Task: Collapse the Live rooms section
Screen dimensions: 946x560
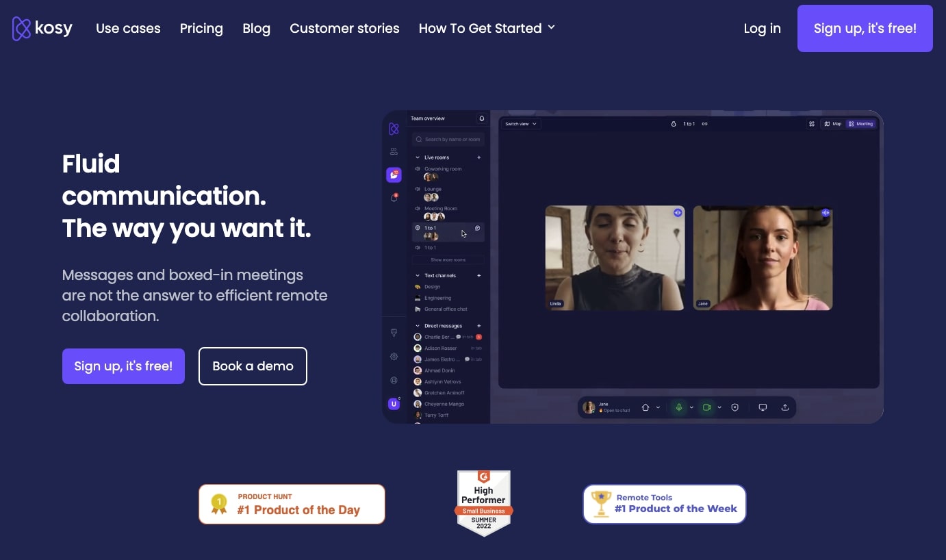Action: pyautogui.click(x=418, y=157)
